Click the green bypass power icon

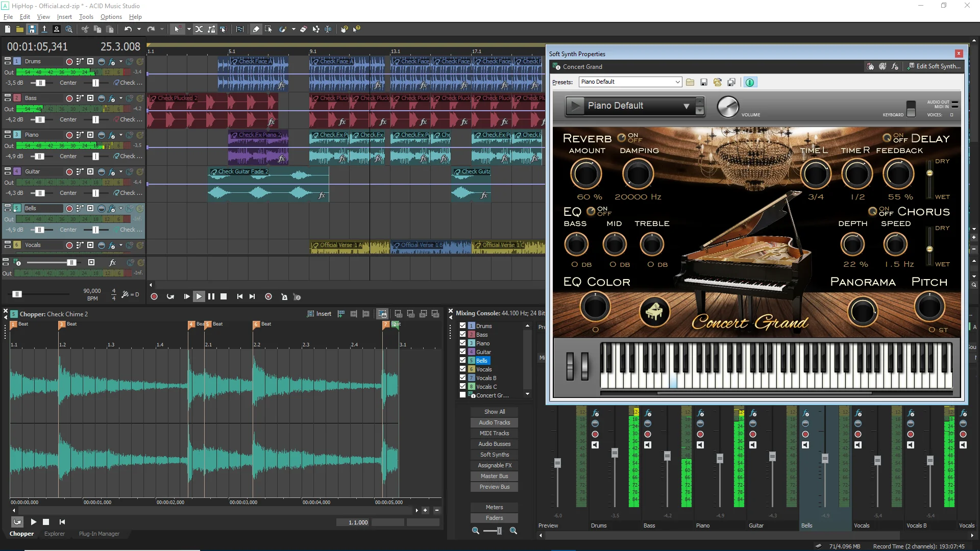(750, 82)
